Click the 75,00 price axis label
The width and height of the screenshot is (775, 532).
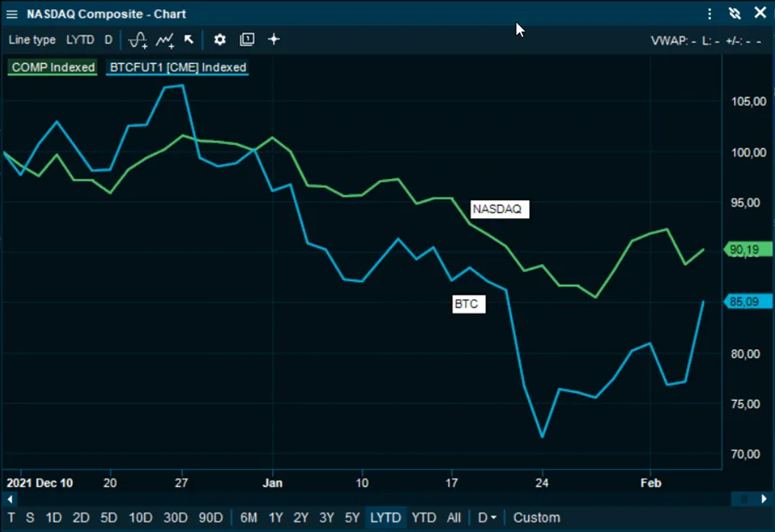745,404
